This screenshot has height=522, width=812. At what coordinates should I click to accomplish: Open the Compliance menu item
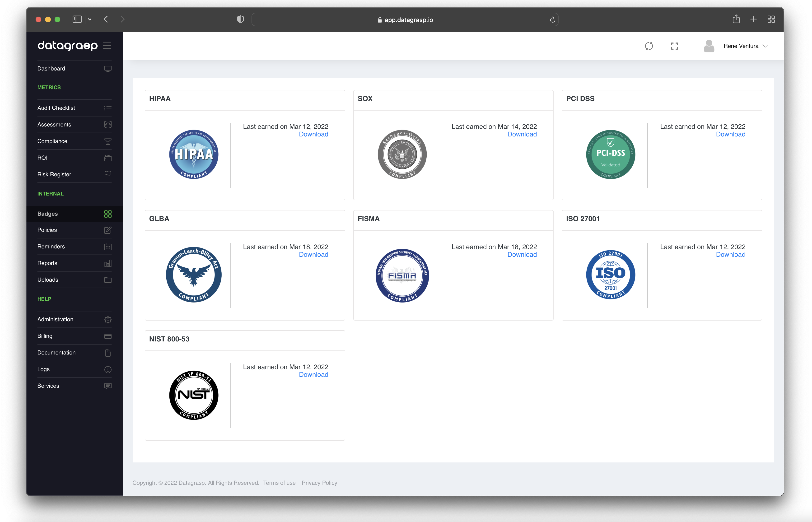[x=52, y=141]
